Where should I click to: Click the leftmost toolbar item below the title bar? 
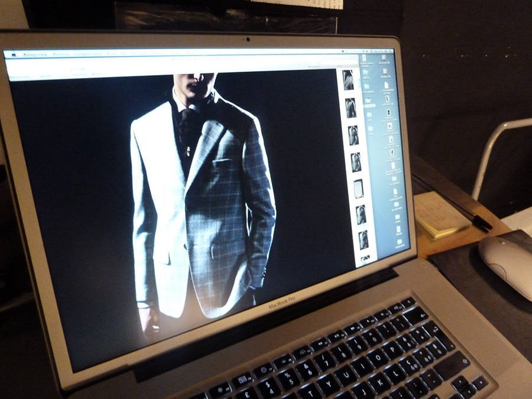point(18,76)
